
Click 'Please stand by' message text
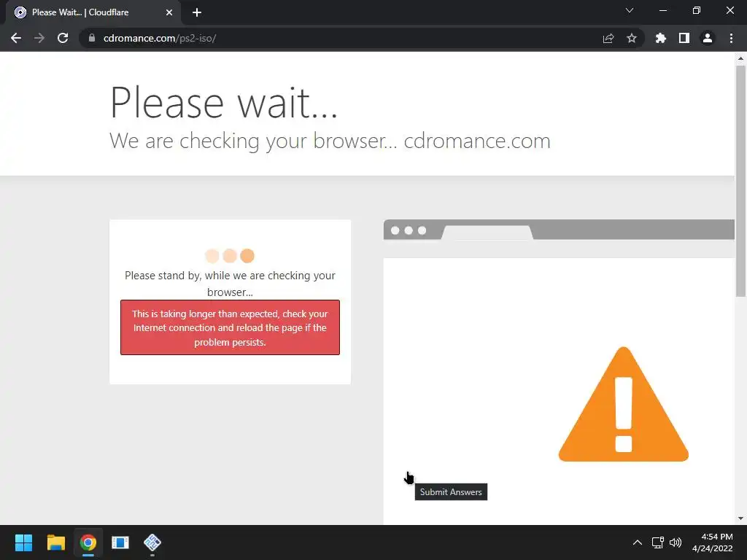click(x=230, y=284)
